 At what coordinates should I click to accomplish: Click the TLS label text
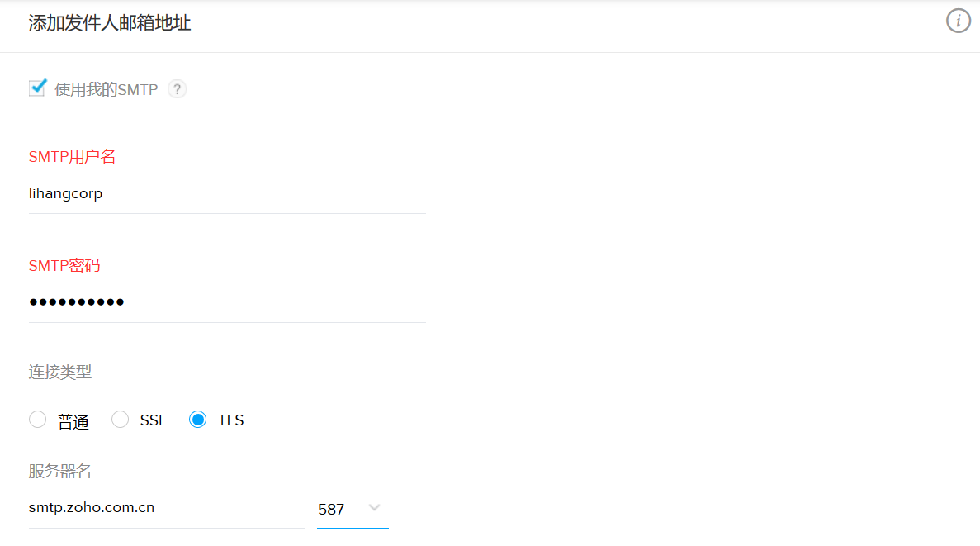[x=230, y=420]
